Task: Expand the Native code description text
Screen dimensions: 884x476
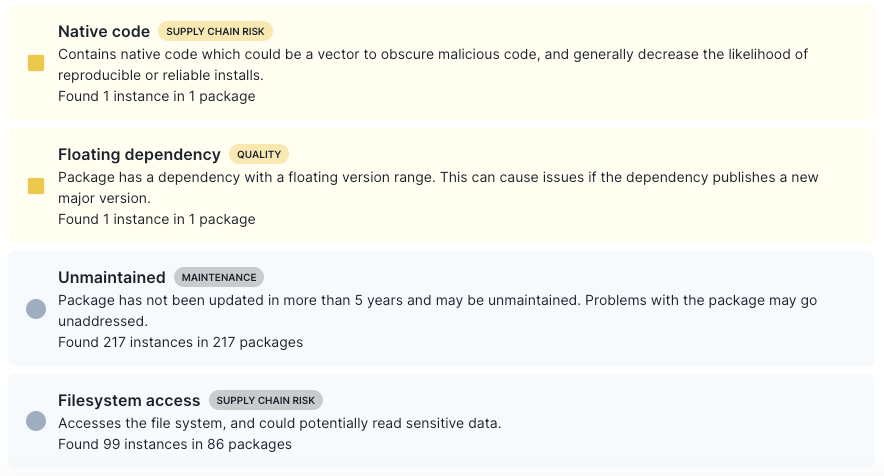Action: coord(432,64)
